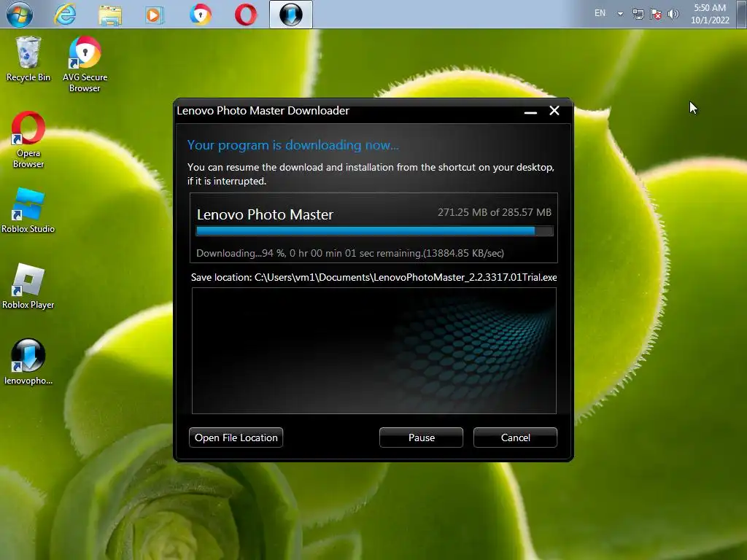The height and width of the screenshot is (560, 747).
Task: Minimize the Lenovo Photo Master Downloader window
Action: point(530,112)
